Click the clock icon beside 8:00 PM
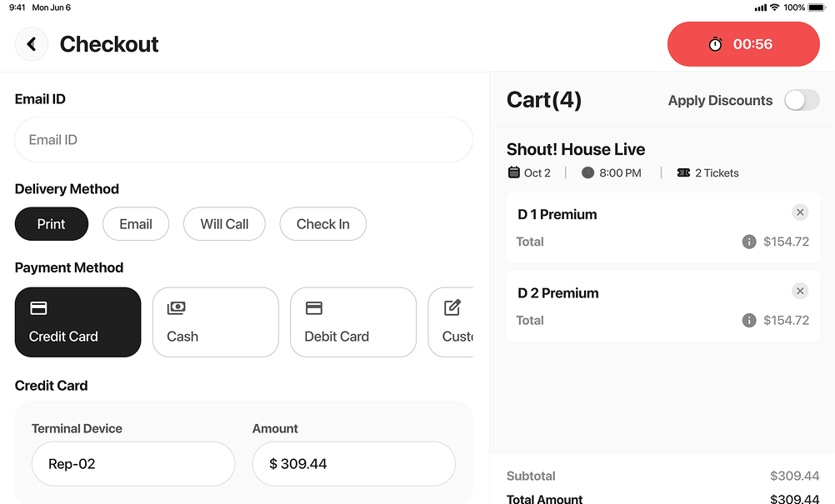Image resolution: width=835 pixels, height=504 pixels. [x=587, y=172]
